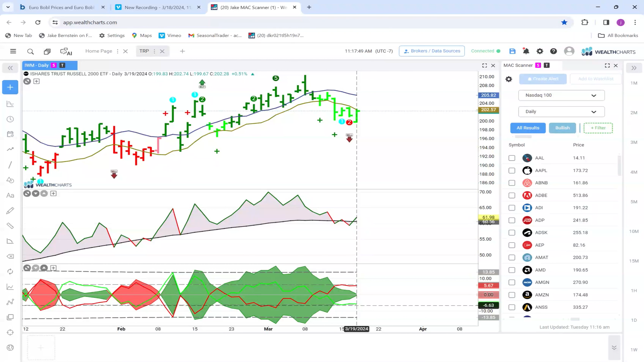
Task: Select the ruler measure tool
Action: click(x=10, y=226)
